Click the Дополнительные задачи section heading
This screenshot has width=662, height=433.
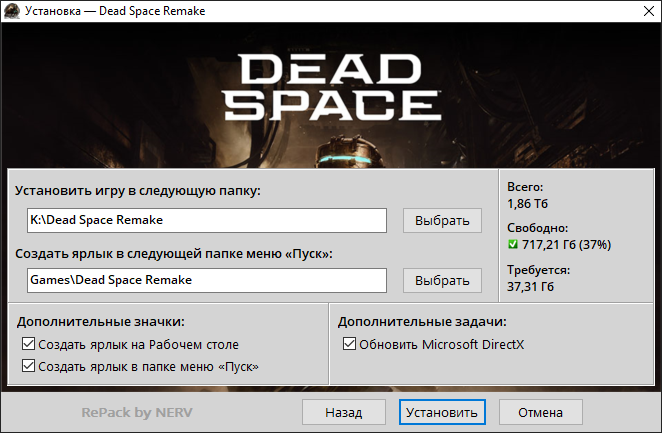[x=421, y=322]
